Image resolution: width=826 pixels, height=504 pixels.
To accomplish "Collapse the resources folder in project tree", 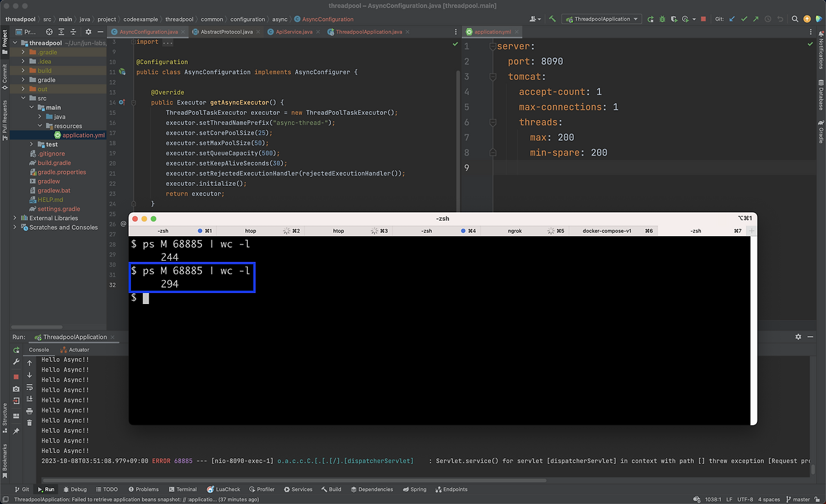I will point(40,126).
